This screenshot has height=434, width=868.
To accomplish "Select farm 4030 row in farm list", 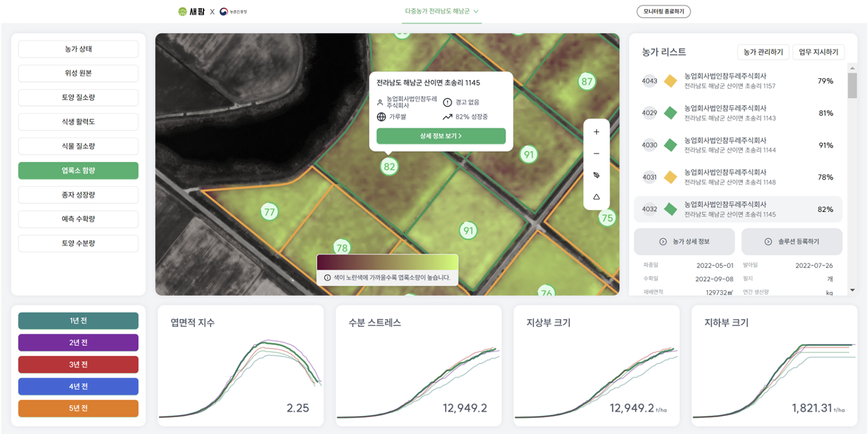I will [x=738, y=145].
